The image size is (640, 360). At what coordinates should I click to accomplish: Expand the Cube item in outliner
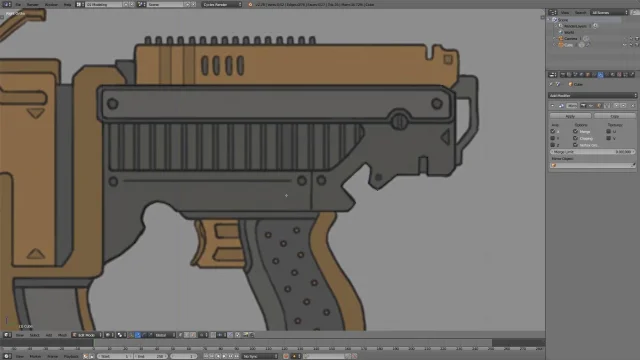pyautogui.click(x=555, y=45)
